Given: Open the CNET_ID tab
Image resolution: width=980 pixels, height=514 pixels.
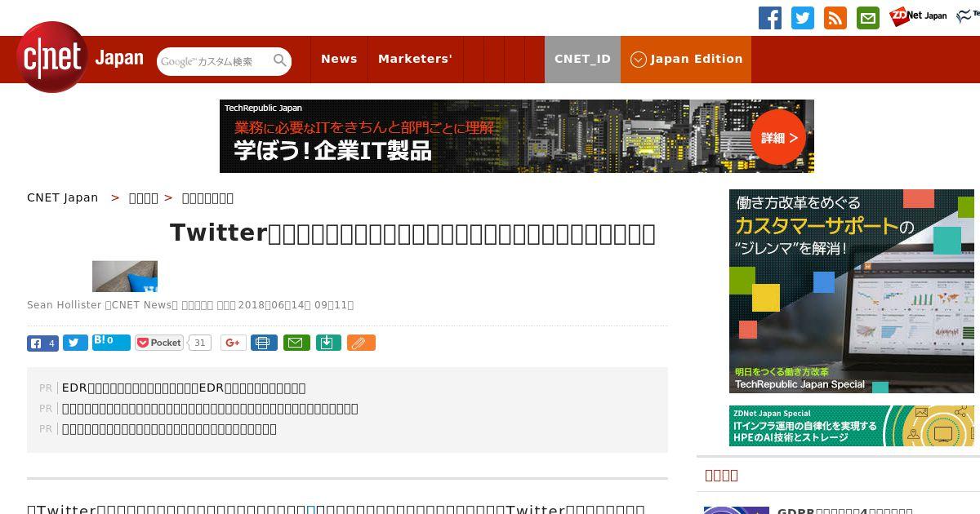Looking at the screenshot, I should 582,59.
